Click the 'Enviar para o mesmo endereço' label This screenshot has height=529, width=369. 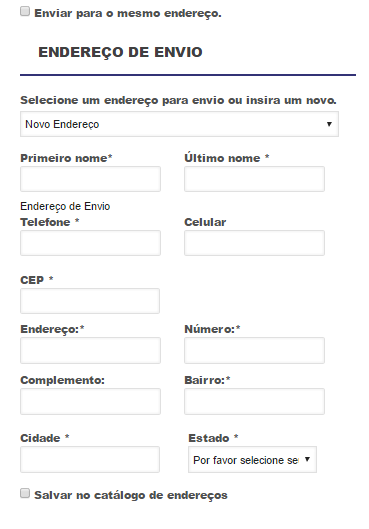coord(128,13)
